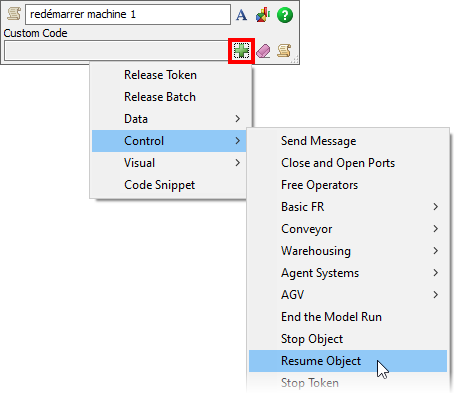Expand the Data submenu
454x393 pixels.
point(169,119)
